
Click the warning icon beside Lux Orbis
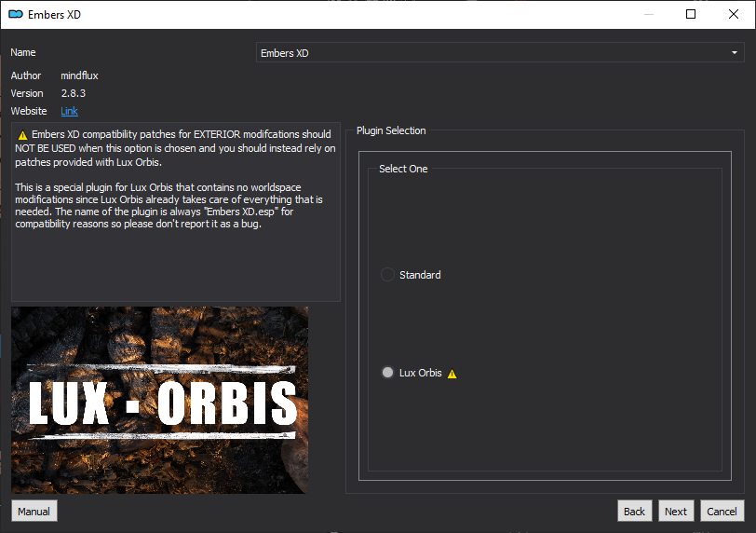tap(452, 374)
